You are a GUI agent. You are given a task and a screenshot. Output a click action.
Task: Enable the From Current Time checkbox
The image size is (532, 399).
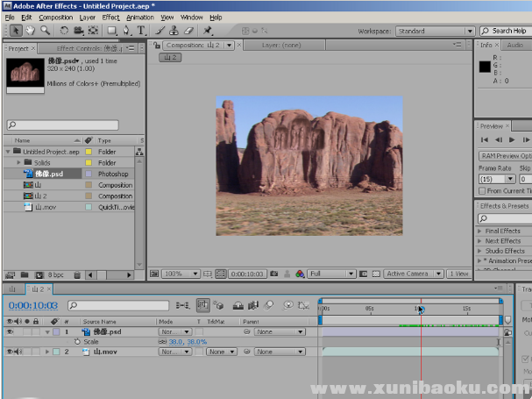pyautogui.click(x=483, y=190)
